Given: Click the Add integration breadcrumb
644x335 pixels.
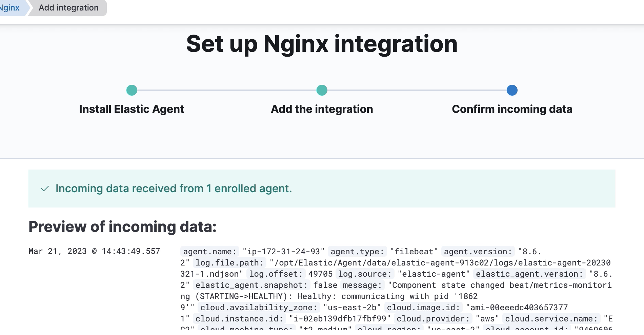Looking at the screenshot, I should pos(68,8).
